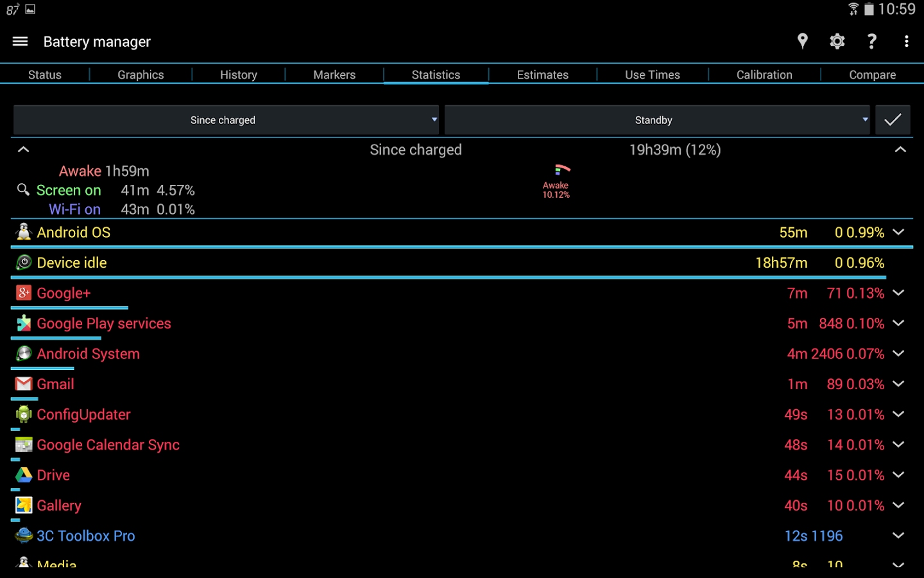
Task: Tap the Google+ app icon
Action: pos(24,293)
